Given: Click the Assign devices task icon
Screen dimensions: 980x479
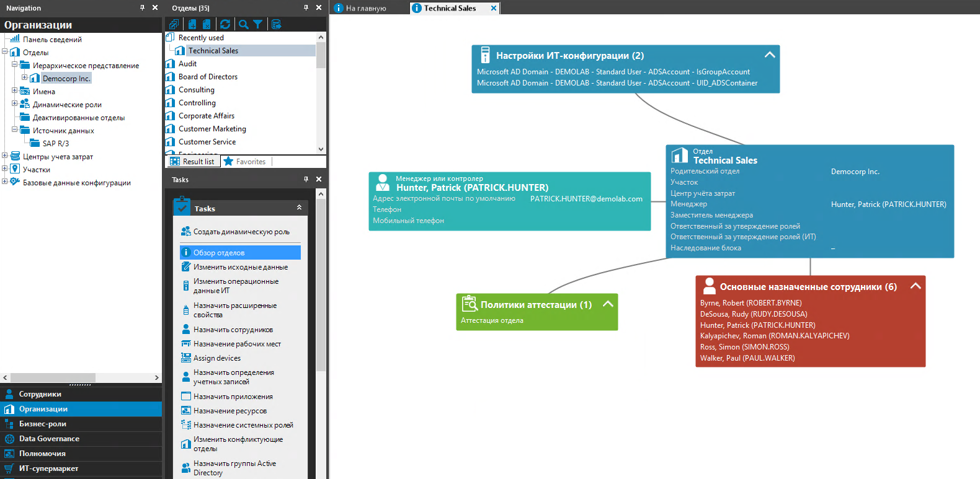Looking at the screenshot, I should [185, 358].
